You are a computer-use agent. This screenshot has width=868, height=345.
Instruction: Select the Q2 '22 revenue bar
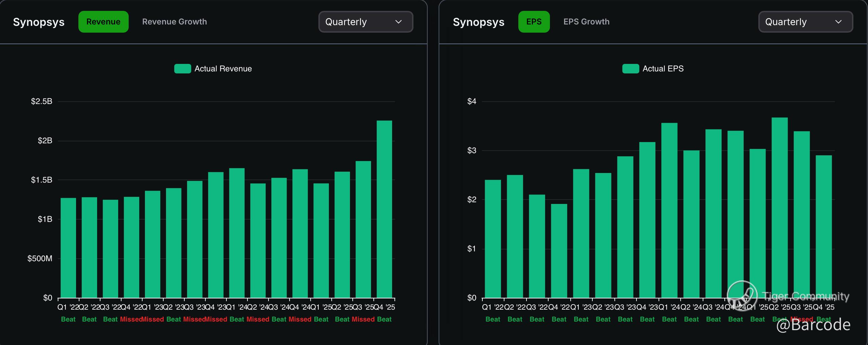[89, 247]
